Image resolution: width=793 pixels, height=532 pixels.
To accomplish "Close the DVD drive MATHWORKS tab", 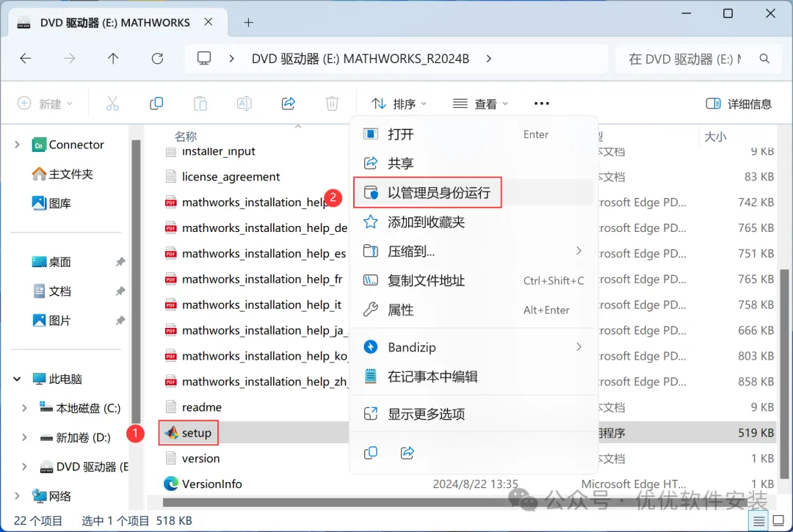I will pyautogui.click(x=208, y=22).
